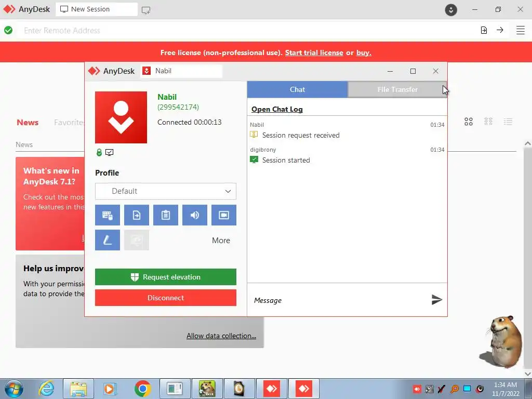Click the Enter Remote Address field
Image resolution: width=532 pixels, height=399 pixels.
click(x=248, y=31)
